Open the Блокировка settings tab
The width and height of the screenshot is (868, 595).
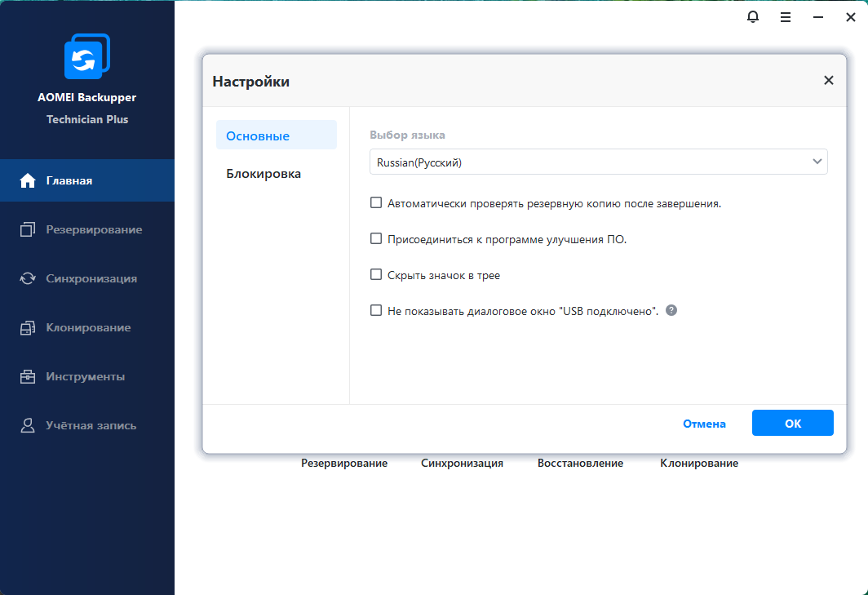pos(263,173)
